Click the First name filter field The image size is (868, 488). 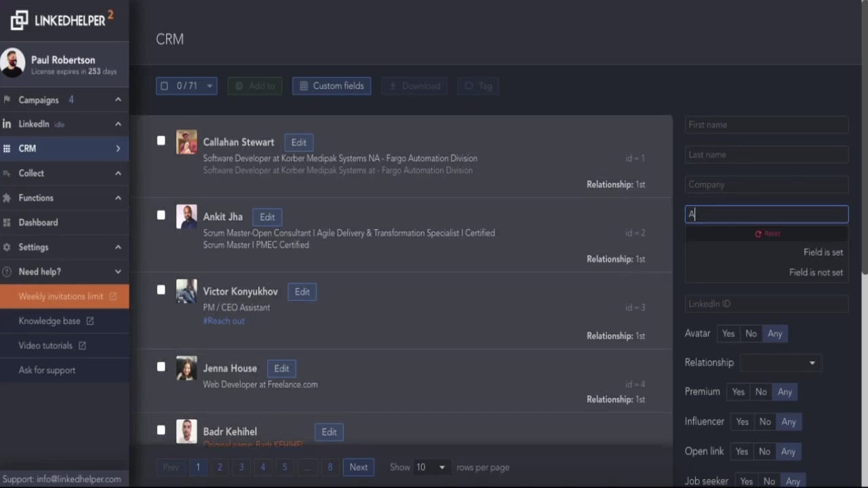coord(766,125)
